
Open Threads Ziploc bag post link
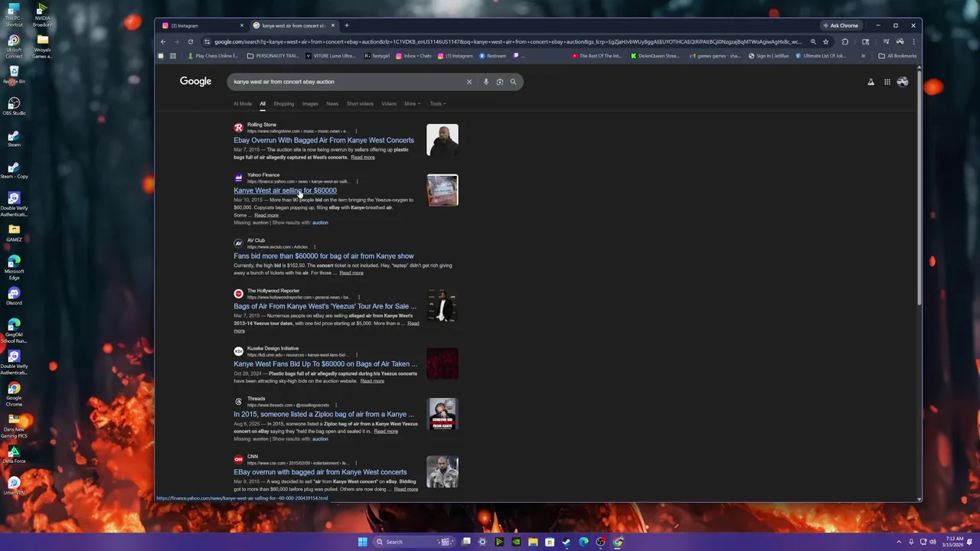point(324,414)
